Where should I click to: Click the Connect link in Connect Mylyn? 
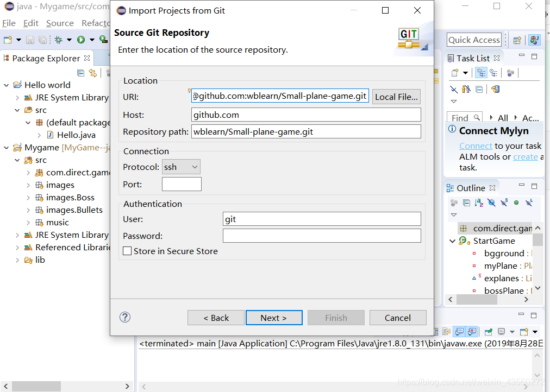pyautogui.click(x=476, y=146)
